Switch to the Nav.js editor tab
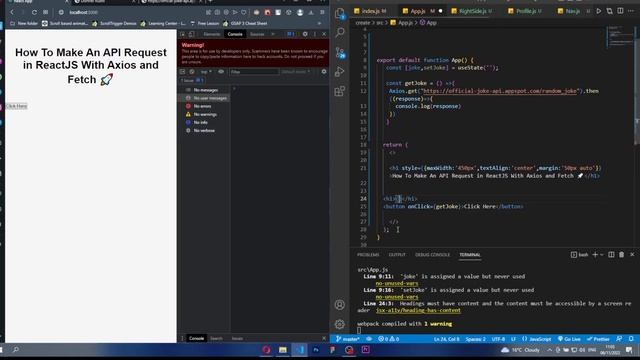This screenshot has height=360, width=640. click(573, 11)
